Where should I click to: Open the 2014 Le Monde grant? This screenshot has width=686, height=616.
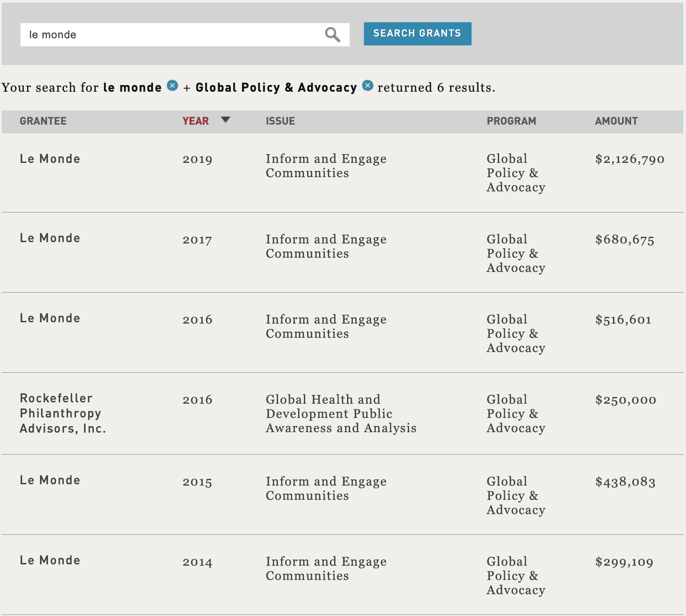[x=50, y=560]
